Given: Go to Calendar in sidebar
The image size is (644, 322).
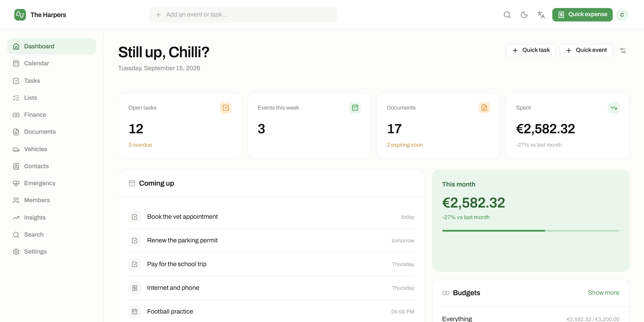Looking at the screenshot, I should pos(51,63).
